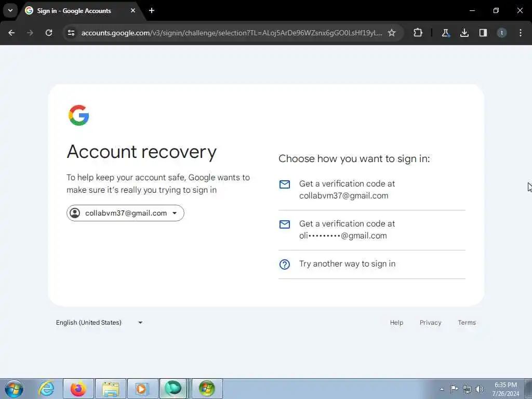Click 'Choose how you want to sign in:' text
532x399 pixels.
[x=354, y=159]
